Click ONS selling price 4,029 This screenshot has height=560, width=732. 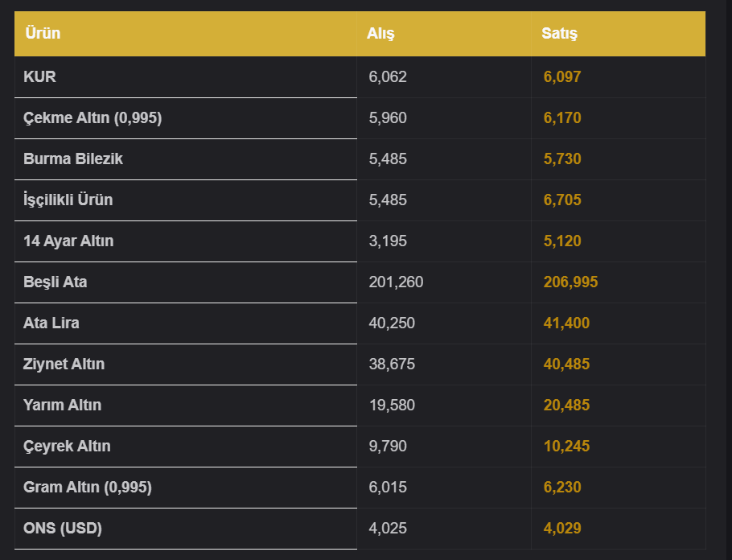(562, 529)
